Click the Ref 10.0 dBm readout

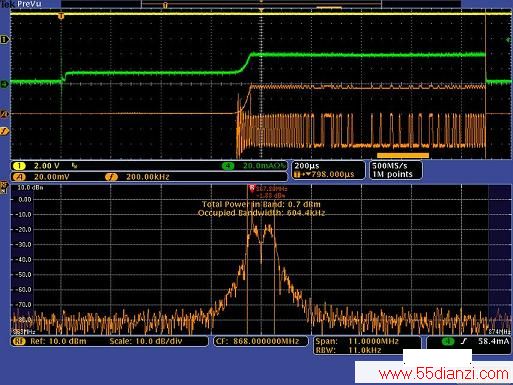(58, 341)
